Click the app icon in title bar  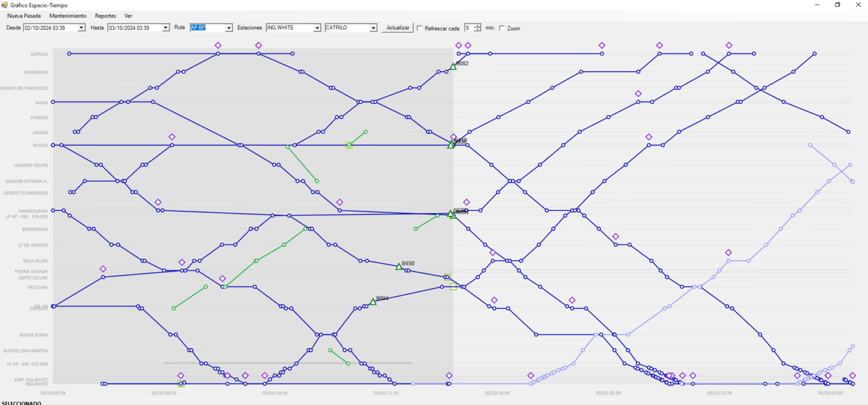(5, 5)
